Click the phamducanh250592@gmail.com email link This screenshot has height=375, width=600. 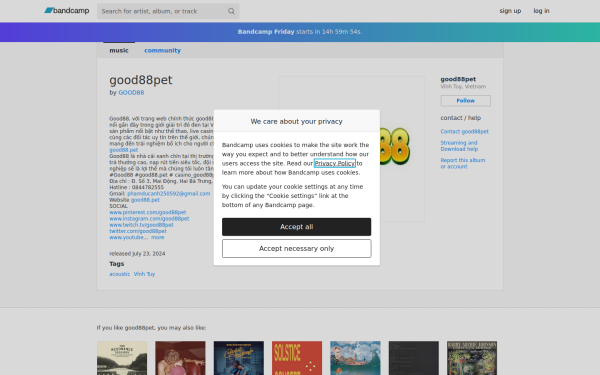point(169,194)
